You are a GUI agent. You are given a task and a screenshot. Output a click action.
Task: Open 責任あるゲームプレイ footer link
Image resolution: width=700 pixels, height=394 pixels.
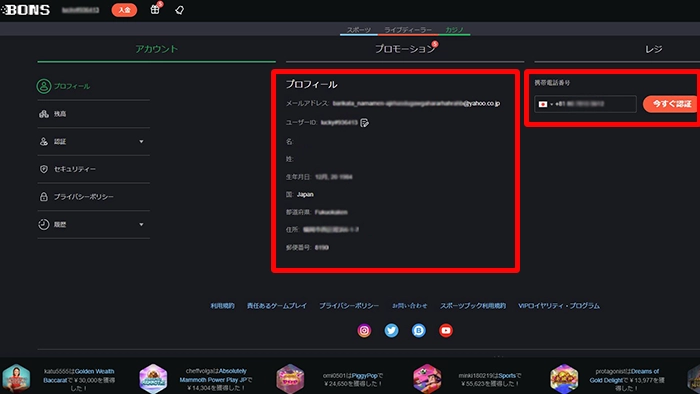(x=277, y=306)
